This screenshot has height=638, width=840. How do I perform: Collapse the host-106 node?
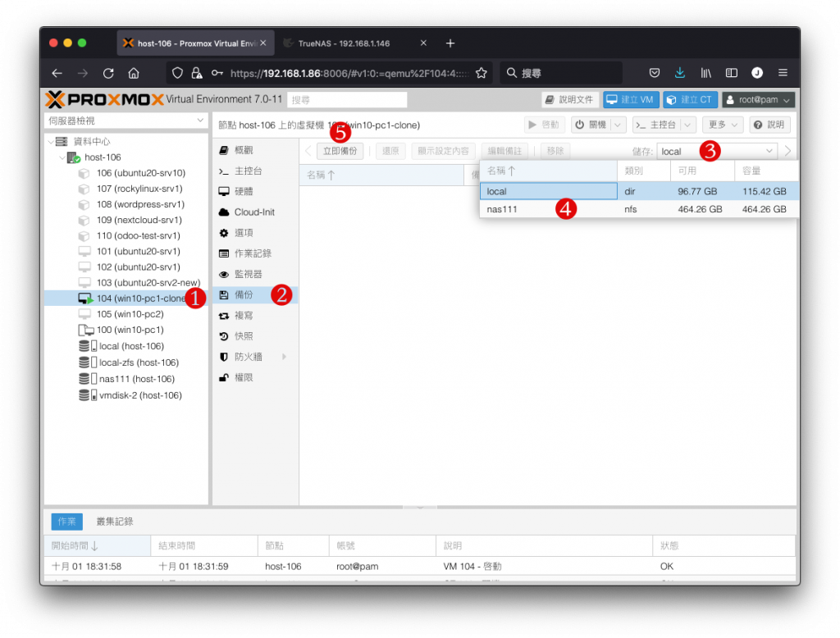tap(62, 157)
